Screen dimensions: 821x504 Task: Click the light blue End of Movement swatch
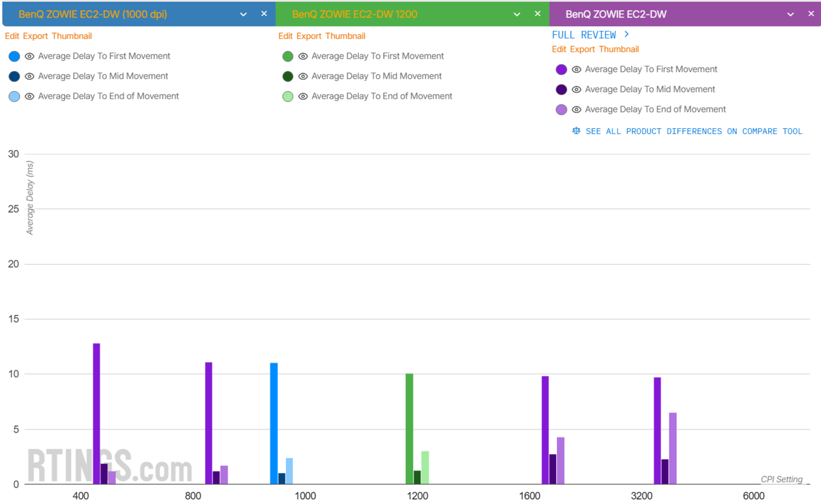[x=14, y=96]
